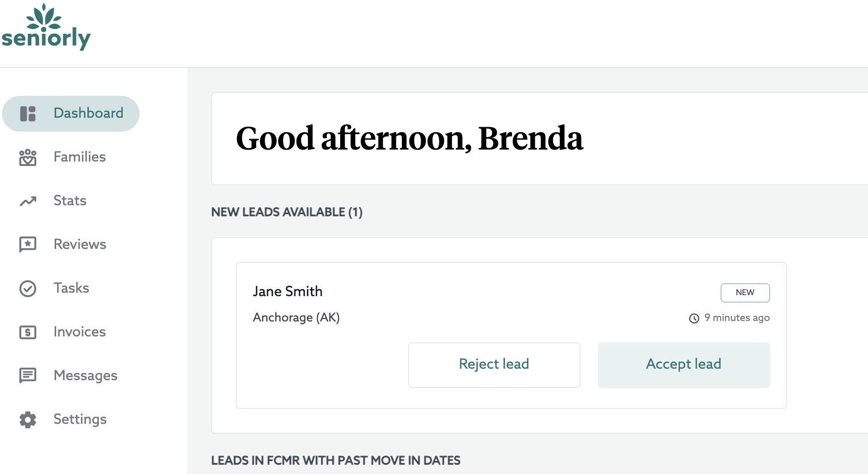Accept the Jane Smith lead
The image size is (868, 474).
tap(683, 364)
